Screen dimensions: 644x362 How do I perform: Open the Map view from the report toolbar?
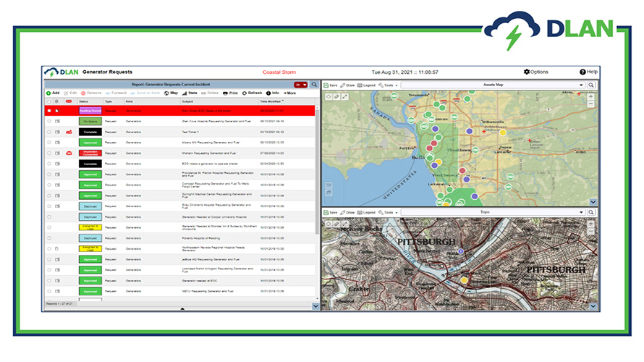171,93
